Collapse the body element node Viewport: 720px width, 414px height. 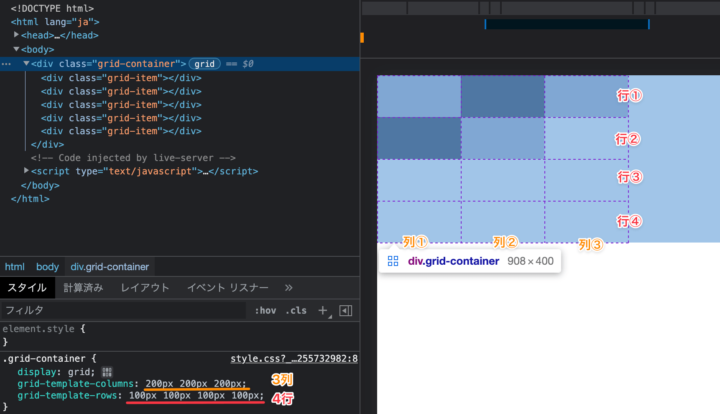click(x=16, y=49)
